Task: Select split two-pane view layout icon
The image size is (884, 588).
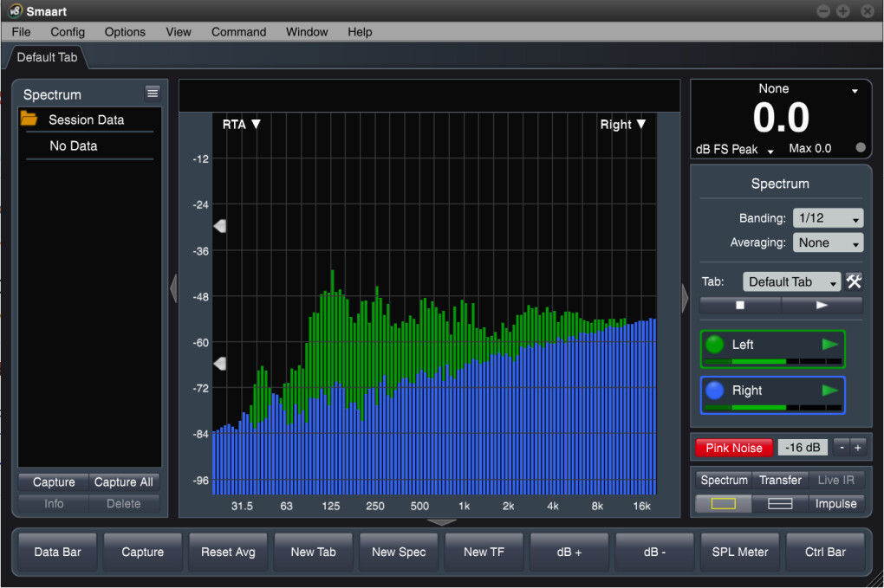Action: pyautogui.click(x=780, y=503)
